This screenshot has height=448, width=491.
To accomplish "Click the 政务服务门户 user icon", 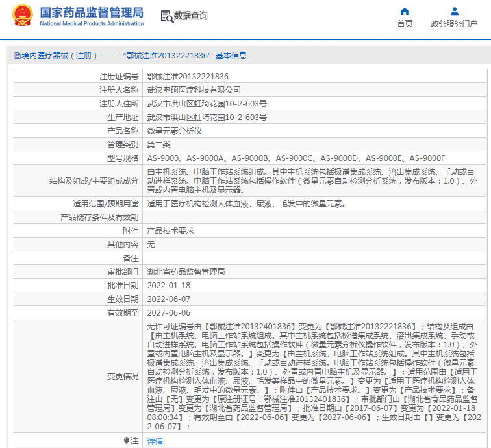I will 455,12.
